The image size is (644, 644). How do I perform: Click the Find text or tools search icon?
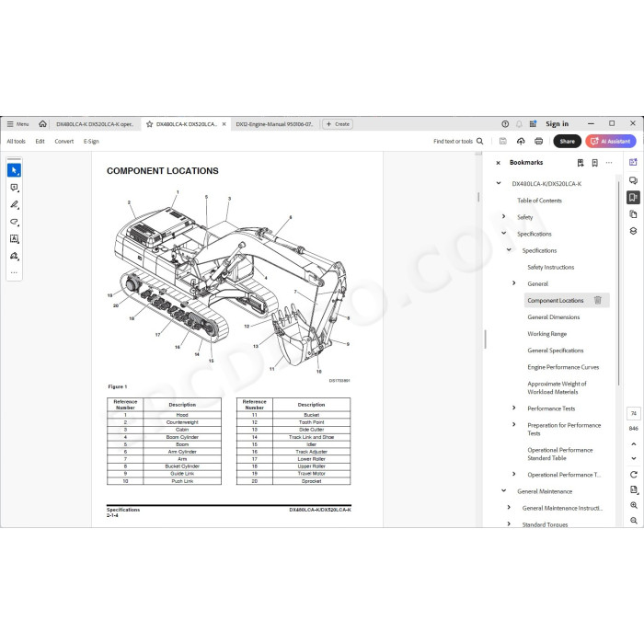(x=479, y=142)
